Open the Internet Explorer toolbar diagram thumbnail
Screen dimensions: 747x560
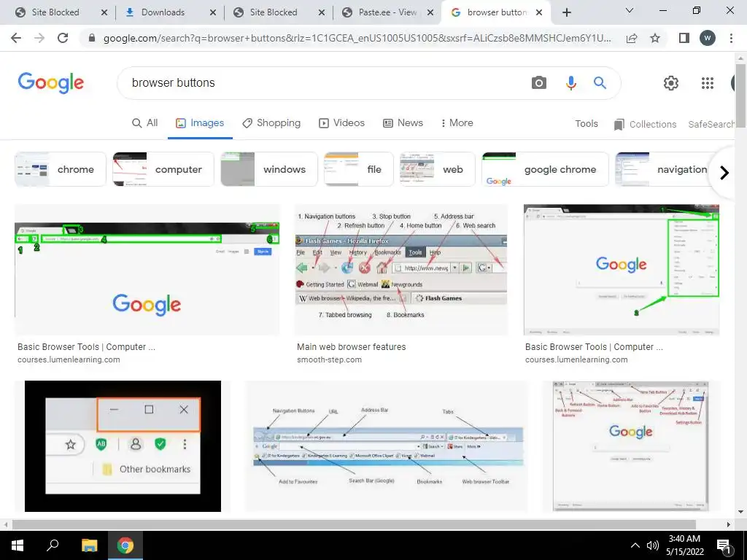click(387, 446)
